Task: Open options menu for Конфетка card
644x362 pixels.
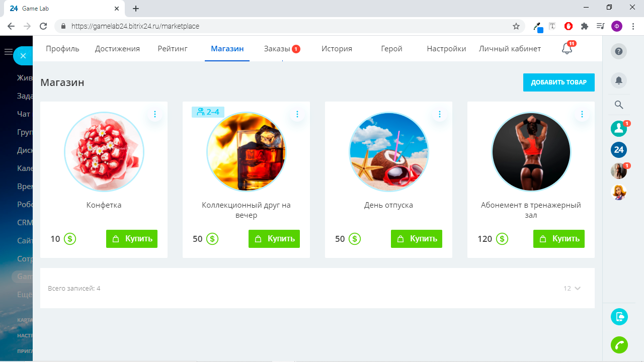Action: click(x=155, y=114)
